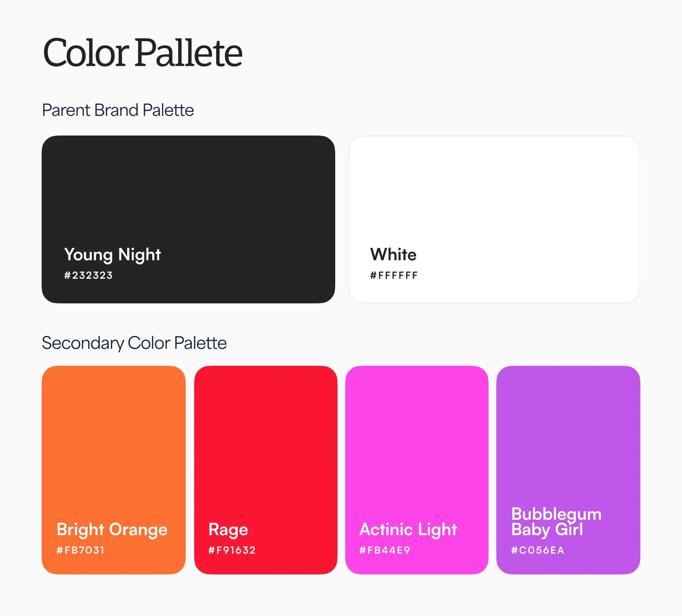Click the Rage label text
682x616 pixels.
click(228, 530)
